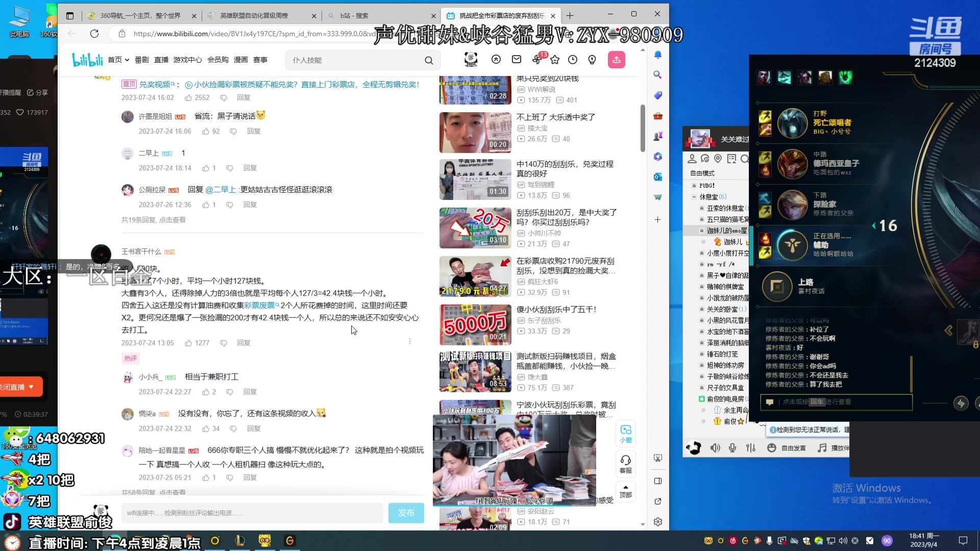Click the pink upload button
The height and width of the screenshot is (551, 980).
[617, 60]
